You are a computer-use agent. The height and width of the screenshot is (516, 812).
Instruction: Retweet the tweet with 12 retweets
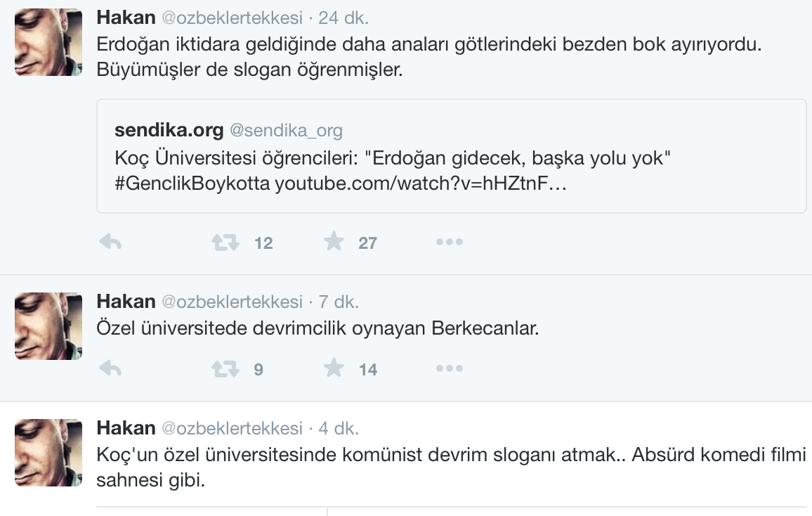(x=225, y=243)
